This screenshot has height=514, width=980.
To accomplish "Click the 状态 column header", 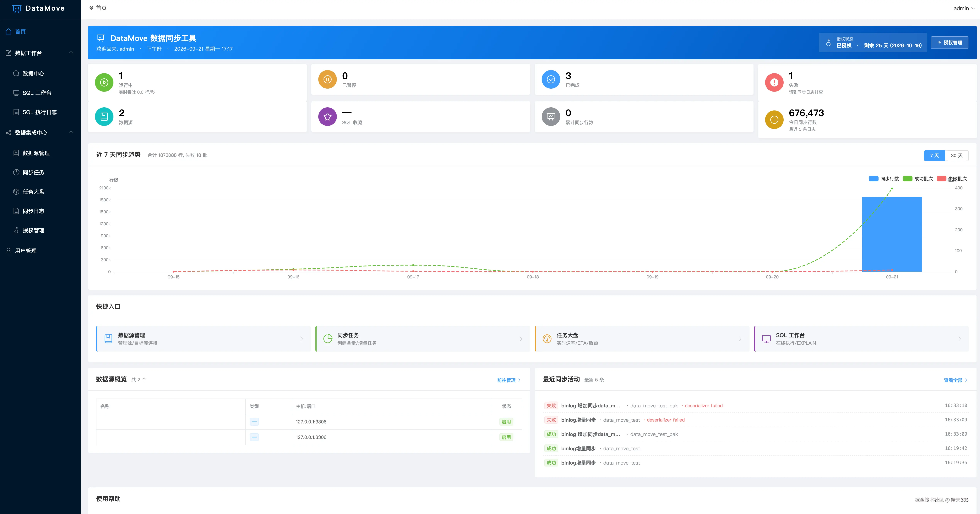I will 506,406.
